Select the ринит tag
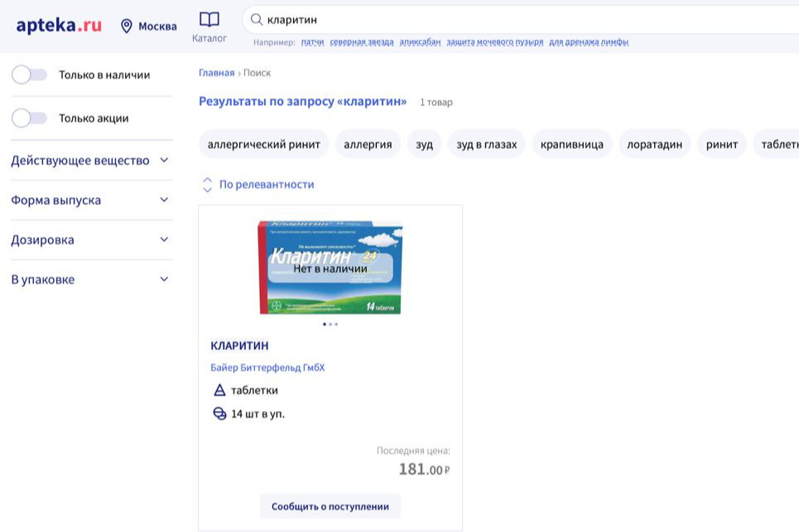The image size is (799, 532). [x=721, y=145]
